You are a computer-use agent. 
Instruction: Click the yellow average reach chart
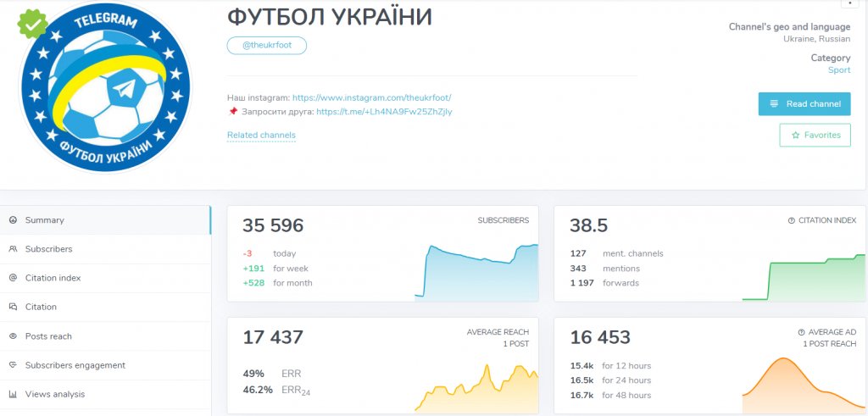(476, 388)
